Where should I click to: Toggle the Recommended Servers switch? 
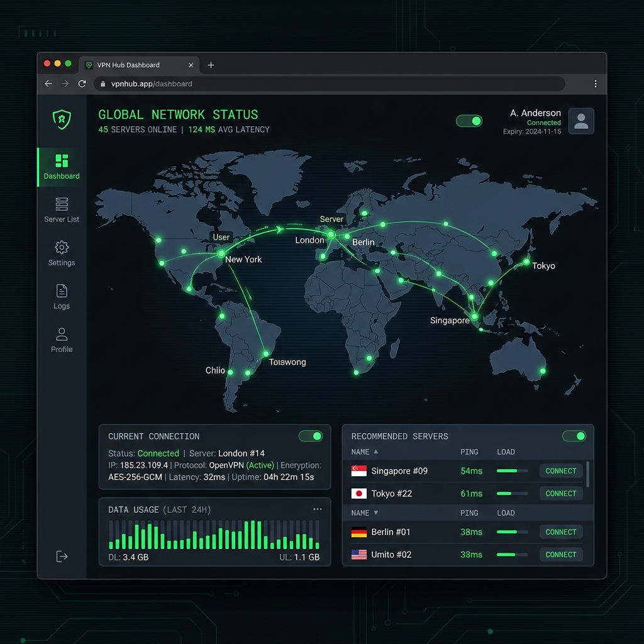574,436
